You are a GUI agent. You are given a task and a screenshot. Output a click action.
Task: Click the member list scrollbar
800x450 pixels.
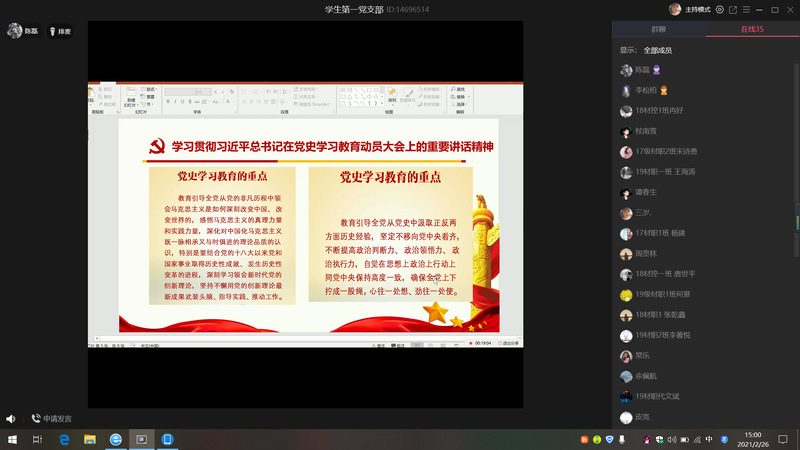click(x=796, y=215)
